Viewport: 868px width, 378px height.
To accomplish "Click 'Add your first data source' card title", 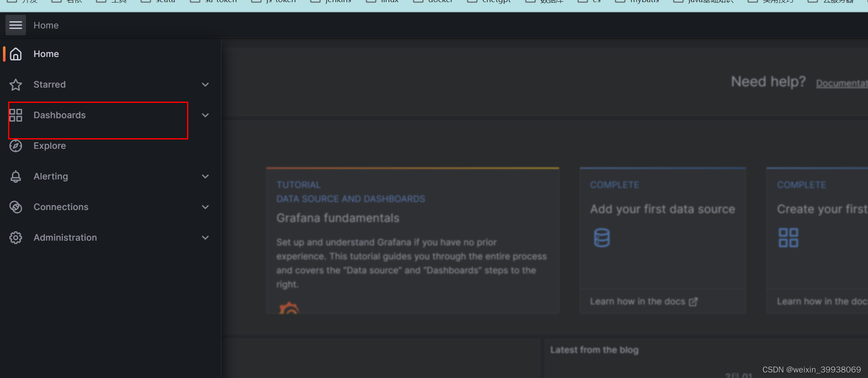I will tap(662, 209).
